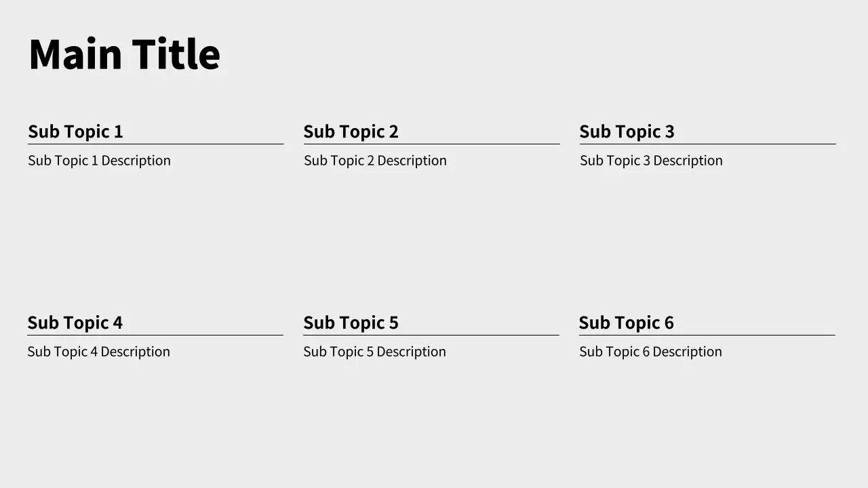Click the Sub Topic 5 heading
Viewport: 868px width, 488px height.
(351, 323)
